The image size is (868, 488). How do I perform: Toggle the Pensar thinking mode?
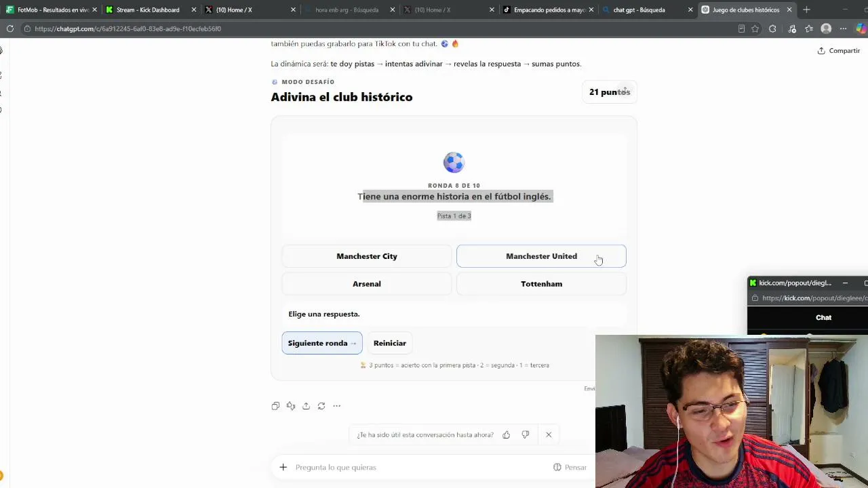click(570, 467)
